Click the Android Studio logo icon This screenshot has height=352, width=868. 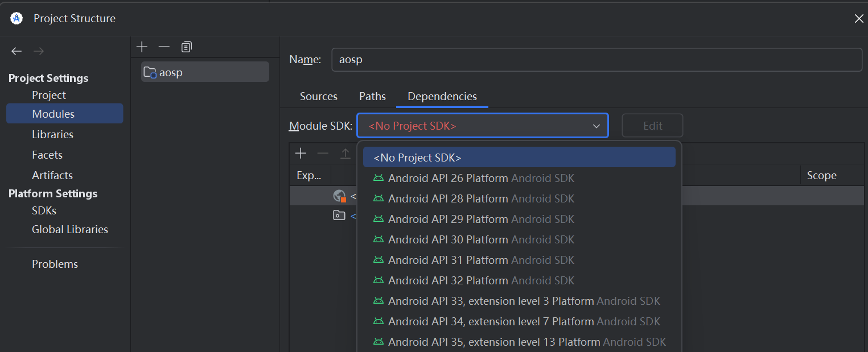coord(17,18)
